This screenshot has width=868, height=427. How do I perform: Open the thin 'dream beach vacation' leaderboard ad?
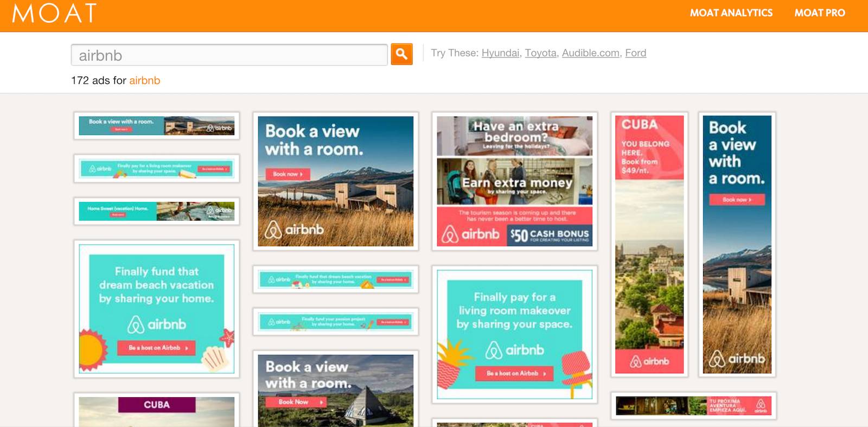(x=335, y=279)
